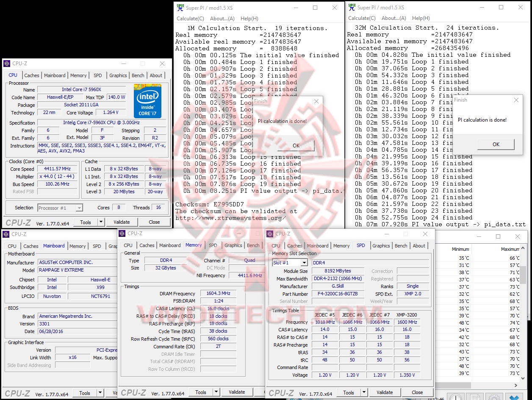The width and height of the screenshot is (532, 400).
Task: Expand the Slot #1 dropdown in the SPD window
Action: (x=304, y=263)
